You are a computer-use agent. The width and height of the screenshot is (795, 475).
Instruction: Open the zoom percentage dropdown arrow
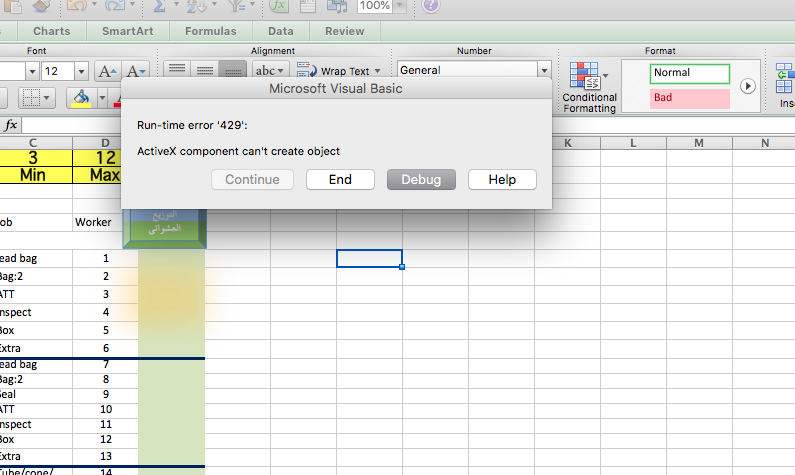[x=400, y=6]
